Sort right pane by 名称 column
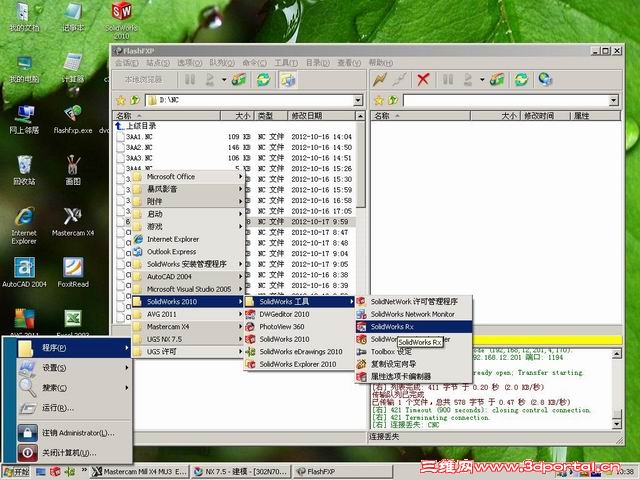Viewport: 640px width, 480px height. (420, 116)
